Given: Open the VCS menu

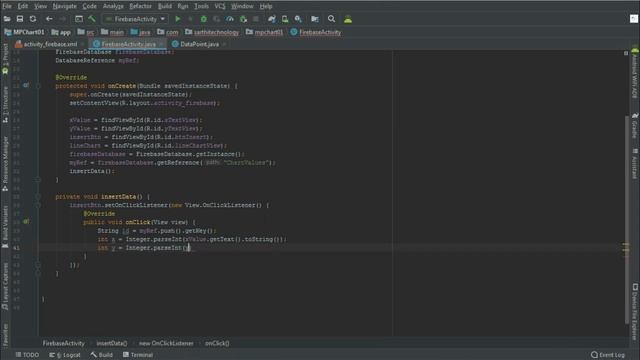Looking at the screenshot, I should pyautogui.click(x=220, y=6).
